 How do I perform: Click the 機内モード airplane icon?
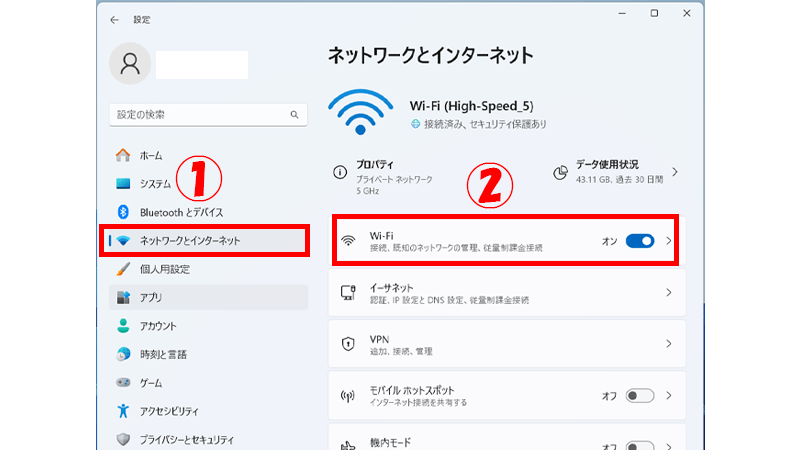coord(348,445)
